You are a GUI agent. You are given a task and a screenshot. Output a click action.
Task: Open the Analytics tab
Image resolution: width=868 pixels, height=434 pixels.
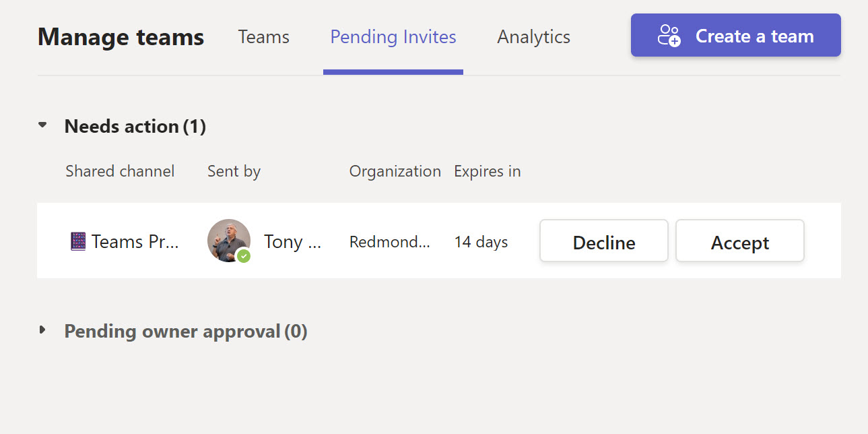coord(533,36)
